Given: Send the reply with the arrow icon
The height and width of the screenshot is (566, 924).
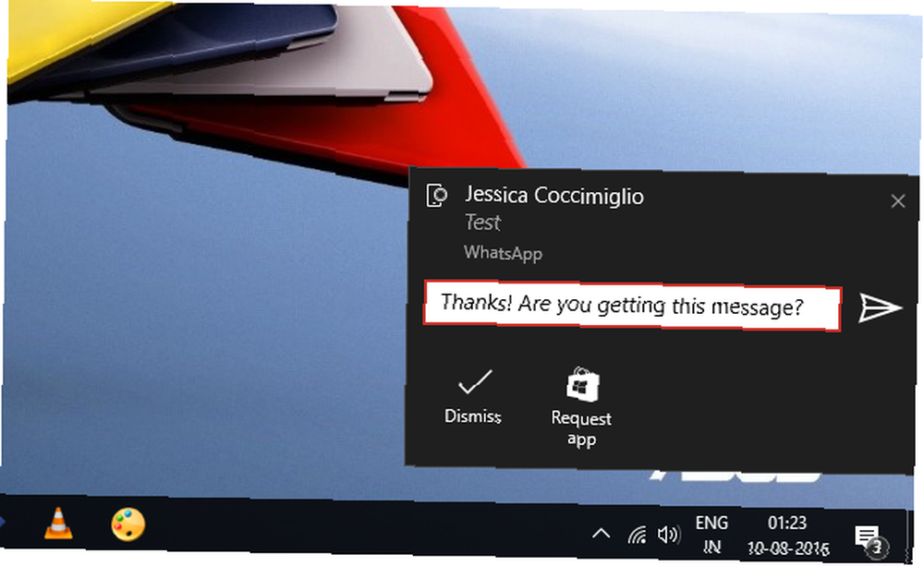Looking at the screenshot, I should click(880, 307).
